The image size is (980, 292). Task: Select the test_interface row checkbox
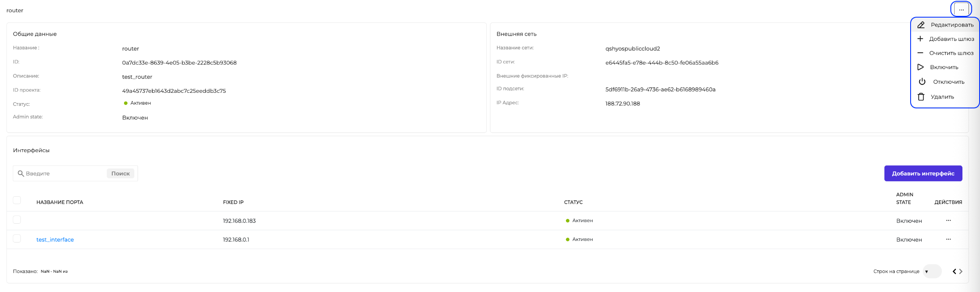(17, 238)
